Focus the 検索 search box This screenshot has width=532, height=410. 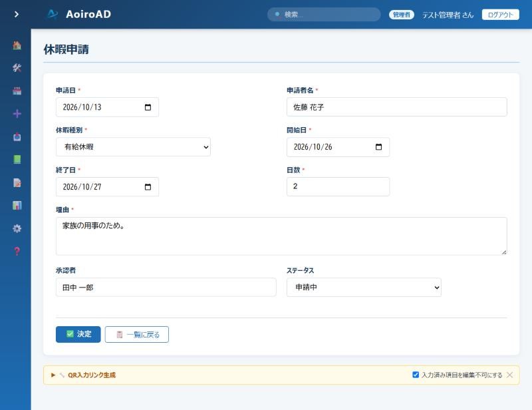coord(324,15)
